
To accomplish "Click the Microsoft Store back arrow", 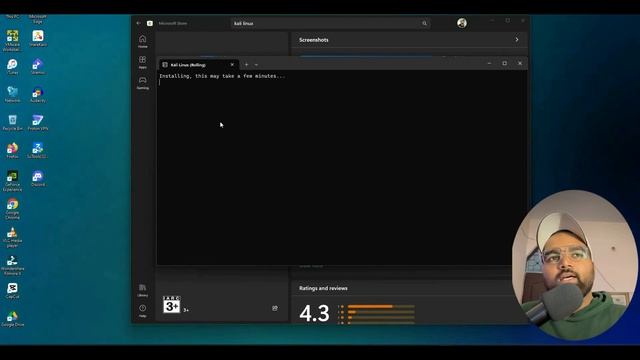I will tap(138, 23).
